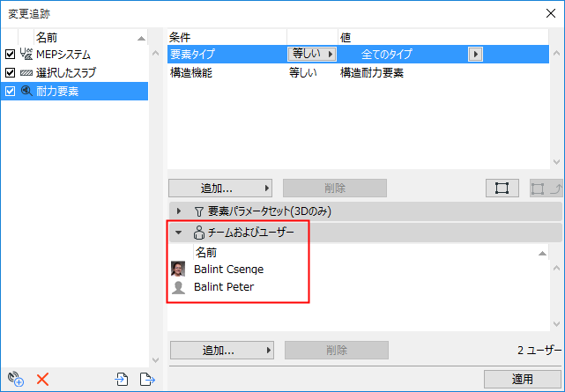Open the 等しい operator dropdown in 要素タイプ row
The width and height of the screenshot is (565, 392).
click(x=312, y=54)
